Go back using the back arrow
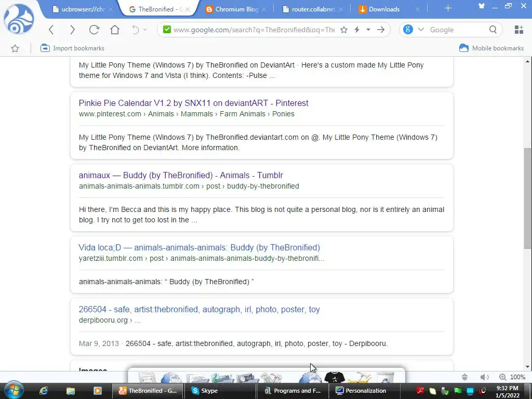This screenshot has width=532, height=399. (51, 30)
